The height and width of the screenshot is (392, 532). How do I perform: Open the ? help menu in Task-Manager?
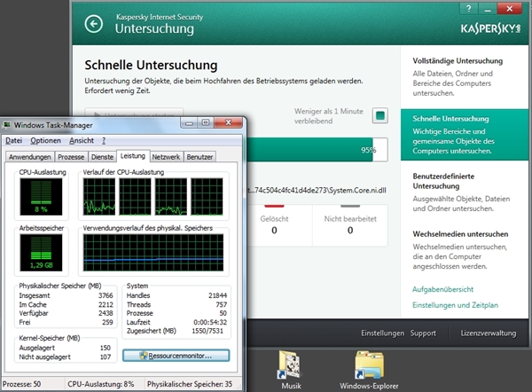[104, 140]
